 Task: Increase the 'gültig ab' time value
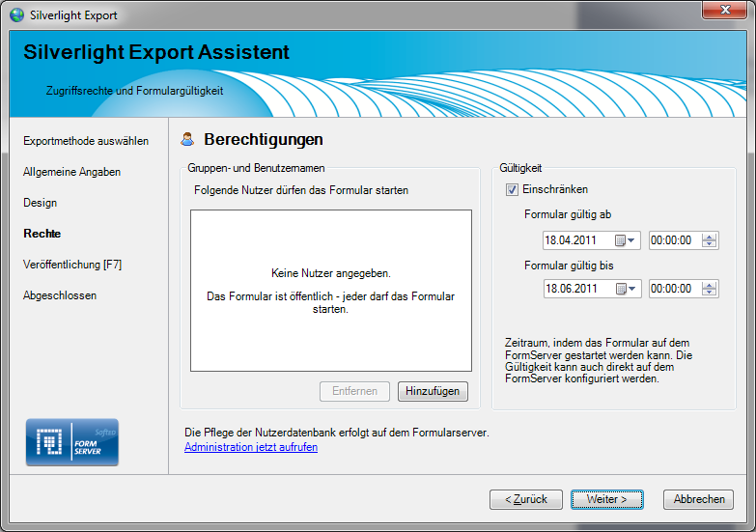710,237
